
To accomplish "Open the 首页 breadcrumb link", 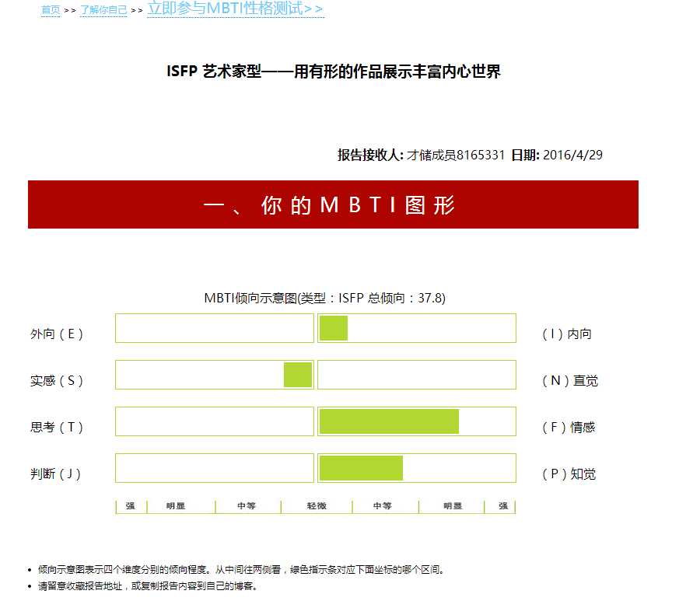I will point(51,10).
